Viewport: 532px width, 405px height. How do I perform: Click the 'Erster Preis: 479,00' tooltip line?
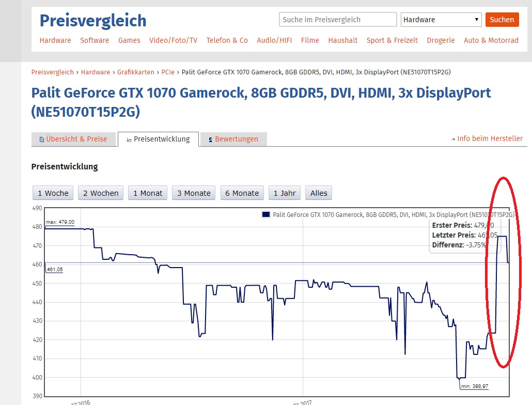click(463, 225)
